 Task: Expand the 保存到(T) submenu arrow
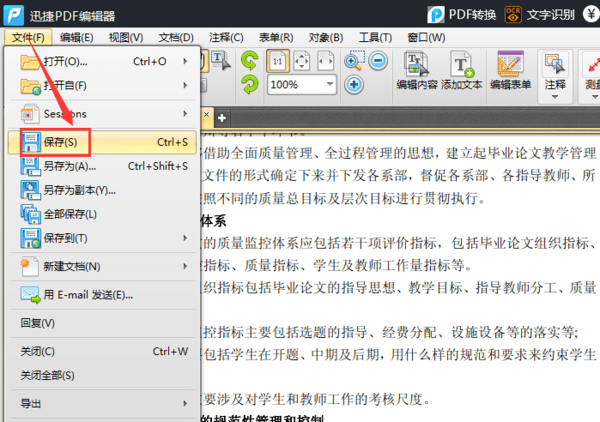[185, 238]
